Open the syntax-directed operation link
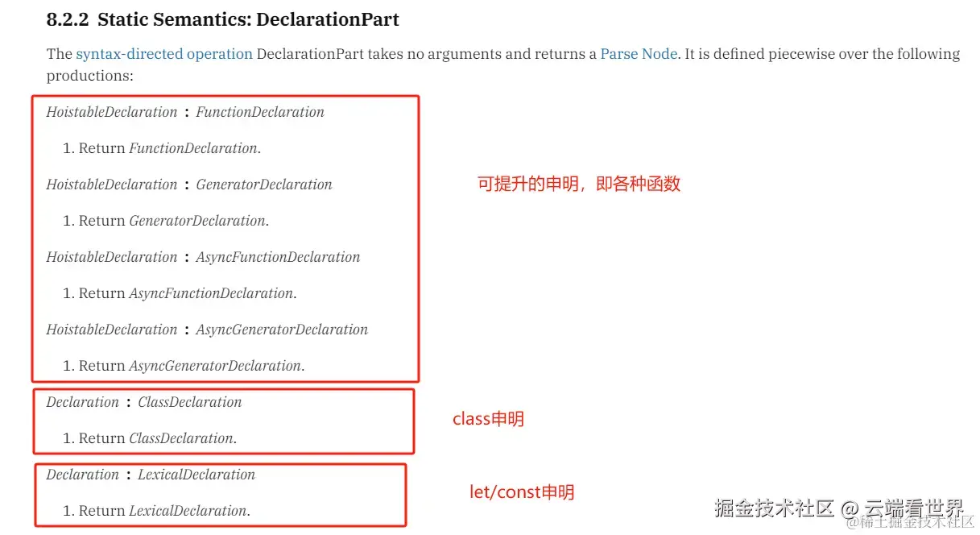Viewport: 980px width, 535px height. [164, 54]
